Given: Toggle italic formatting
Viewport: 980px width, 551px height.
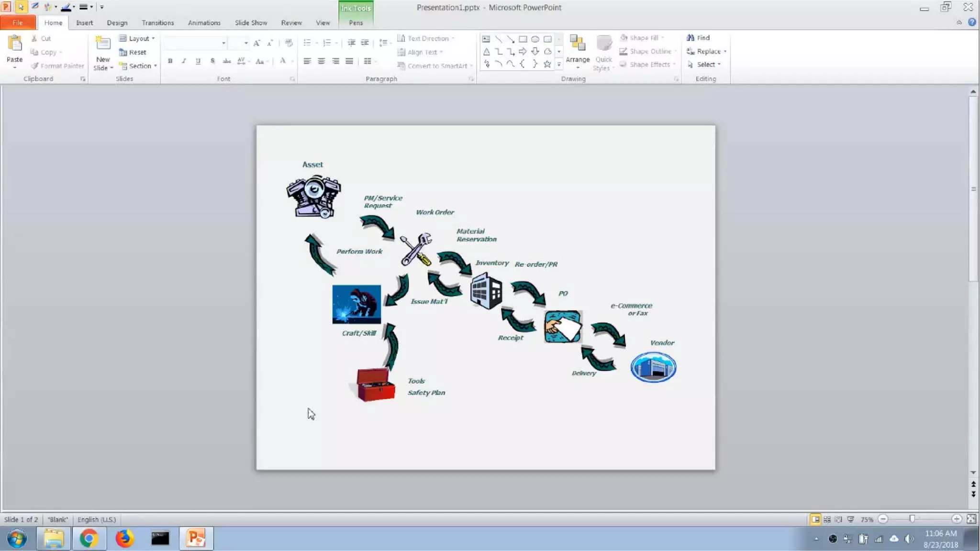Looking at the screenshot, I should pos(184,61).
